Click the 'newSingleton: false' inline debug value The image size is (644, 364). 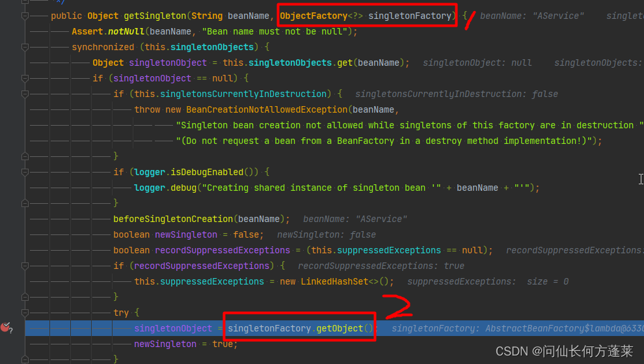coord(327,235)
